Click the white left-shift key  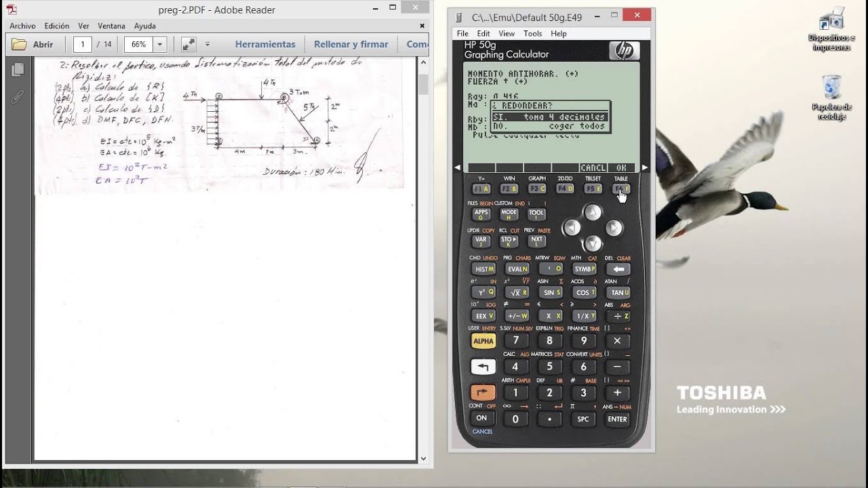click(x=484, y=367)
